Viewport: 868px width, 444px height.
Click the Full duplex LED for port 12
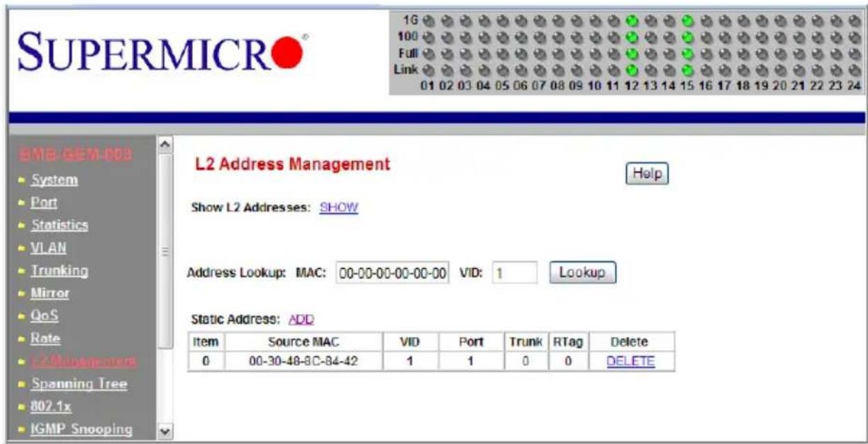tap(633, 53)
